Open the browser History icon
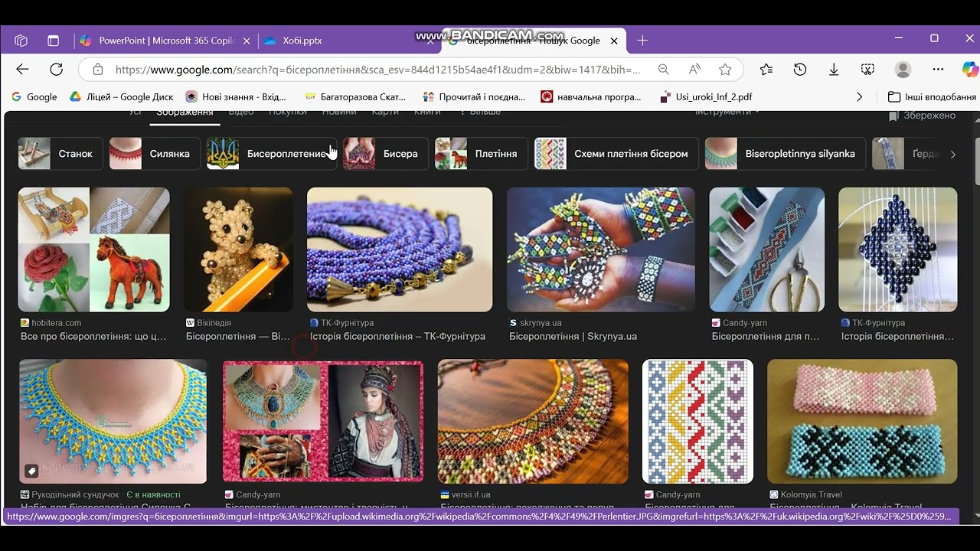Viewport: 980px width, 551px height. [x=800, y=70]
